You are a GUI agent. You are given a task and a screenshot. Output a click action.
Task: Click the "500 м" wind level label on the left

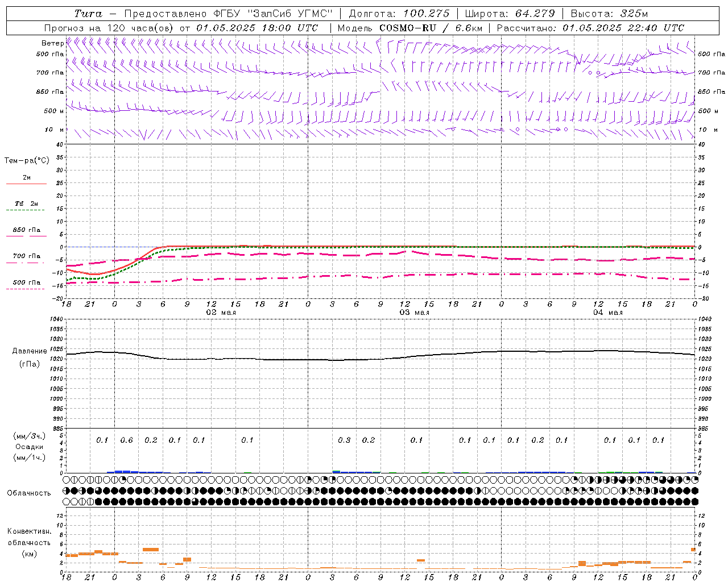[54, 111]
